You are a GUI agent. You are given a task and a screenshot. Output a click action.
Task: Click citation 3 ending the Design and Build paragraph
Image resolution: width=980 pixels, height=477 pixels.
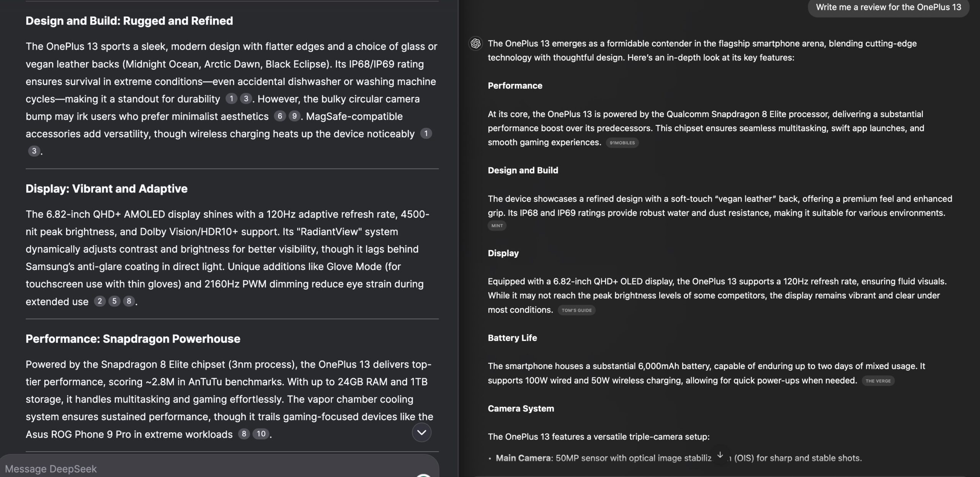34,151
